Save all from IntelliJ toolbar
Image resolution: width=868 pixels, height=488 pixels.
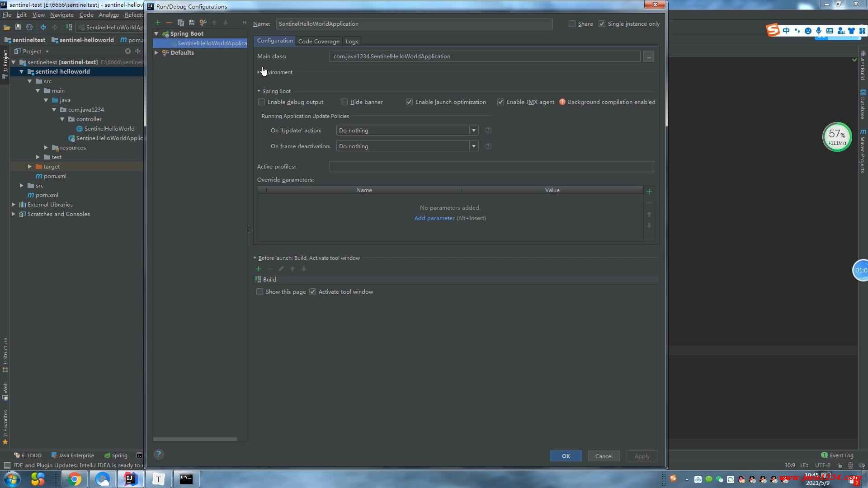18,28
